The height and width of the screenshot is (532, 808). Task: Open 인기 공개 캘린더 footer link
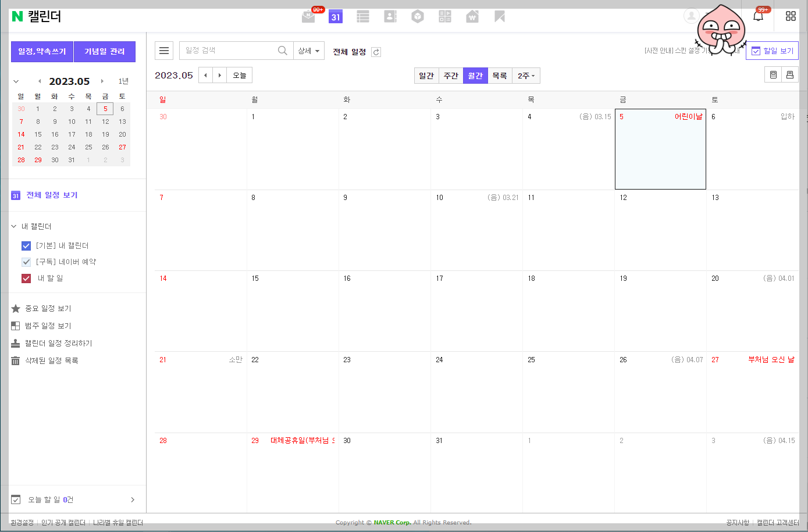[x=63, y=523]
